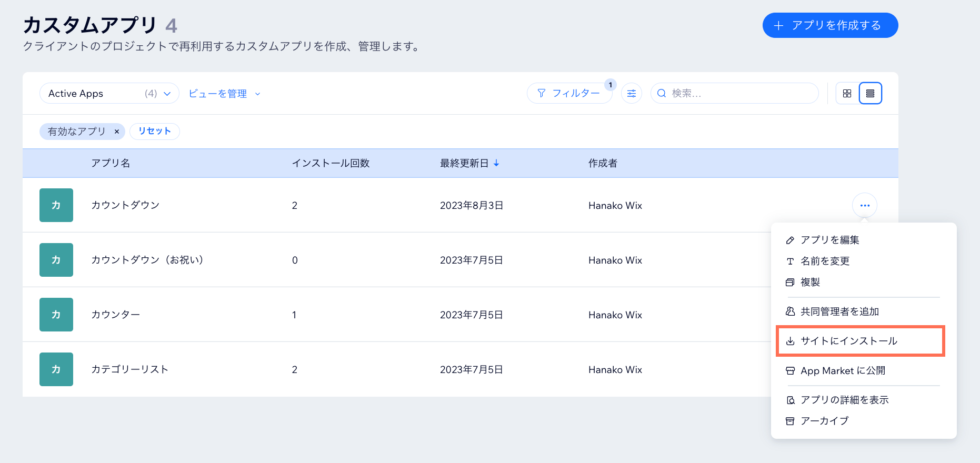This screenshot has height=463, width=980.
Task: Switch to list view layout
Action: pyautogui.click(x=870, y=94)
